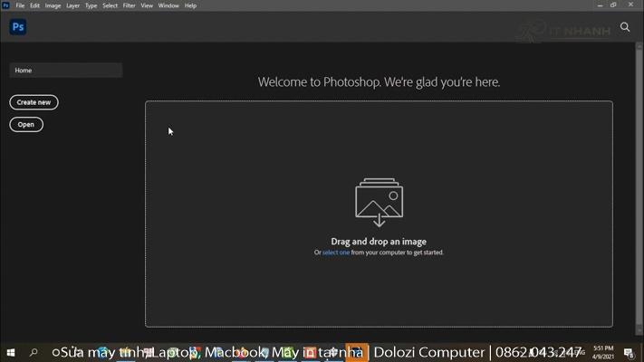Open the View menu
The image size is (644, 362).
point(146,5)
